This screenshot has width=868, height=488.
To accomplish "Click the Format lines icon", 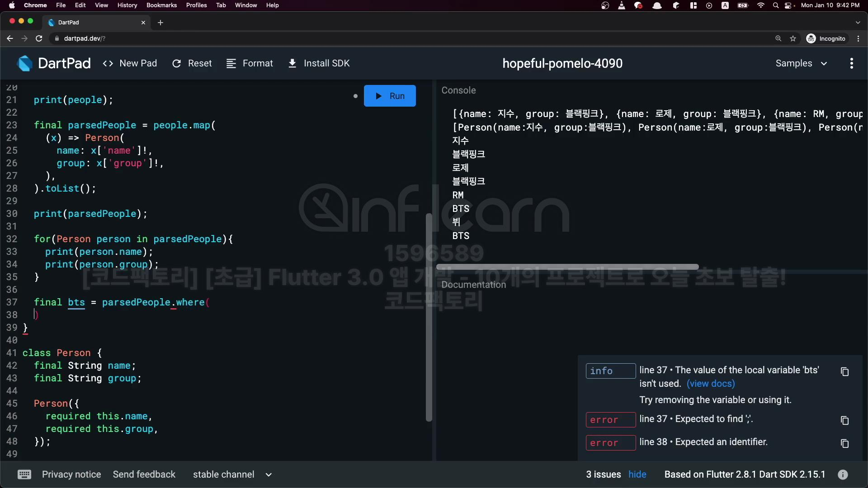I will coord(231,64).
